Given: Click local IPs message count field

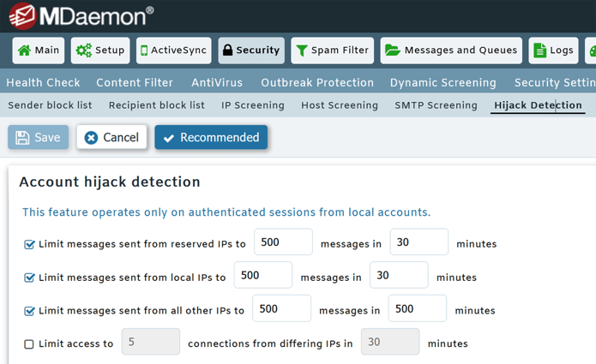Looking at the screenshot, I should point(263,275).
